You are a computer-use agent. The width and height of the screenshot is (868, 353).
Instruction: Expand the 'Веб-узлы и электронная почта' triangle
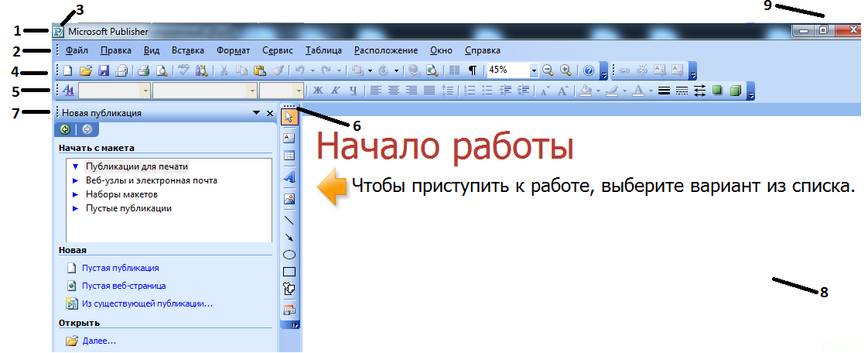tap(75, 180)
